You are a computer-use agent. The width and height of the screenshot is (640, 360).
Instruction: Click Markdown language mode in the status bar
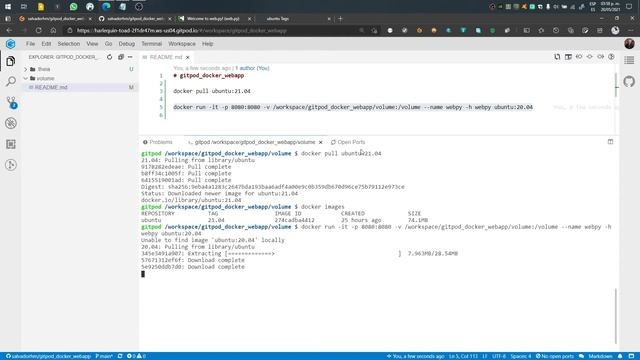click(x=600, y=356)
